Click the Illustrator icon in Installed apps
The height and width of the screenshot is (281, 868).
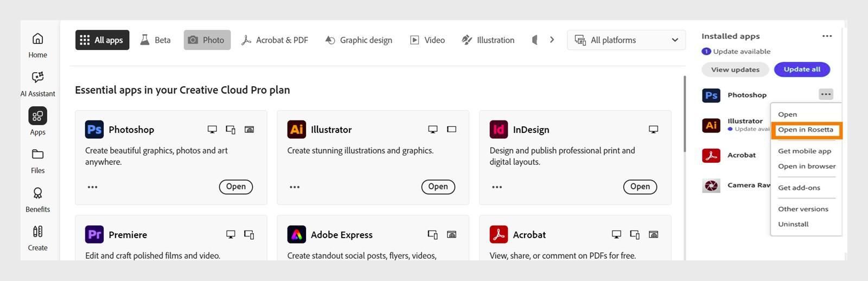tap(711, 125)
